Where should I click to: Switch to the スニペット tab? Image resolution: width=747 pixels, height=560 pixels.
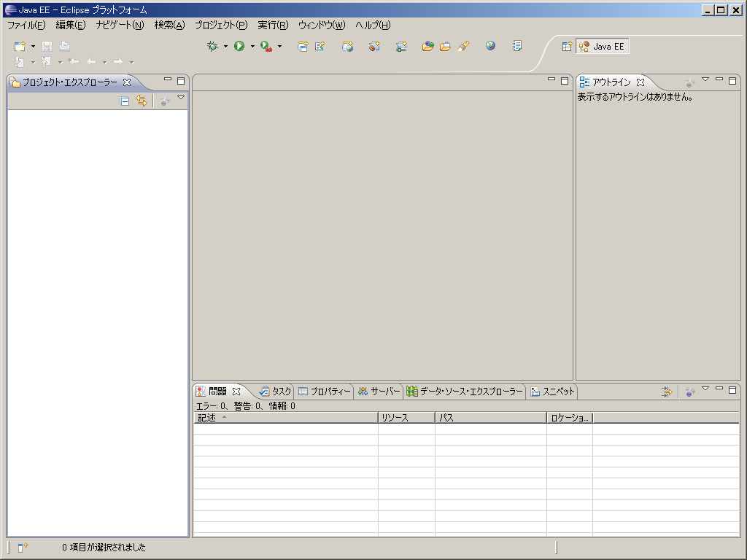point(553,392)
